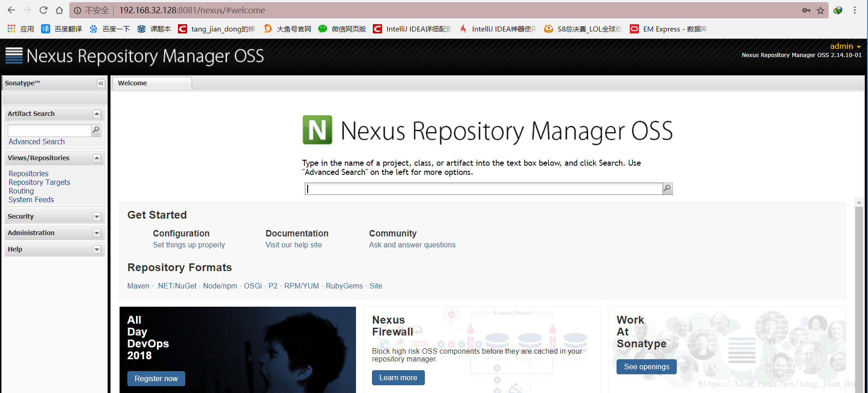Collapse the Sonatype side panel
The image size is (868, 393).
point(101,83)
